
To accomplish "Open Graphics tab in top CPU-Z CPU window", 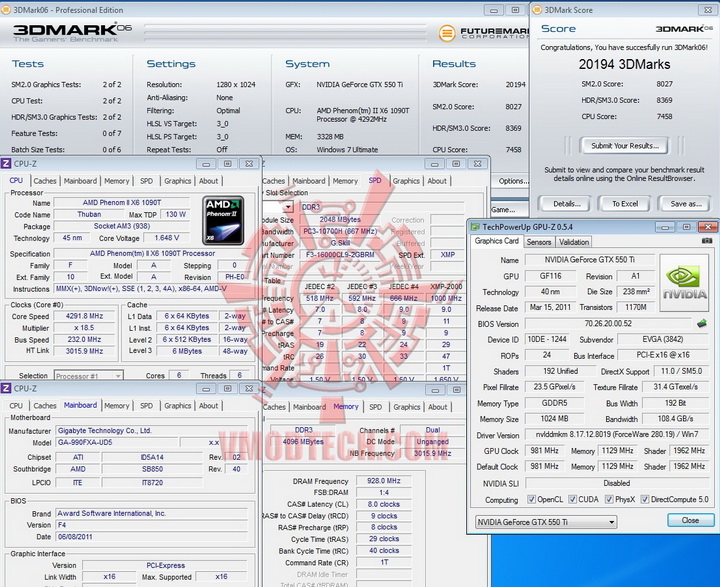I will click(x=177, y=181).
